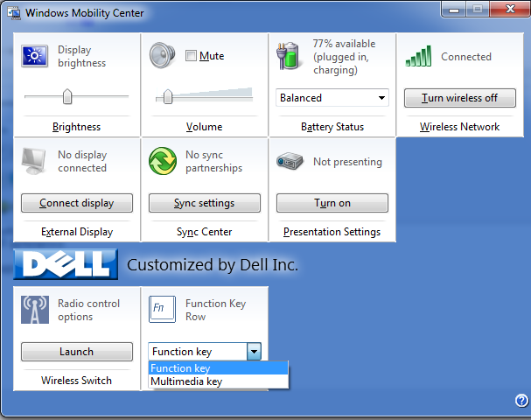Check the Mute checkbox
The width and height of the screenshot is (531, 420).
click(191, 55)
